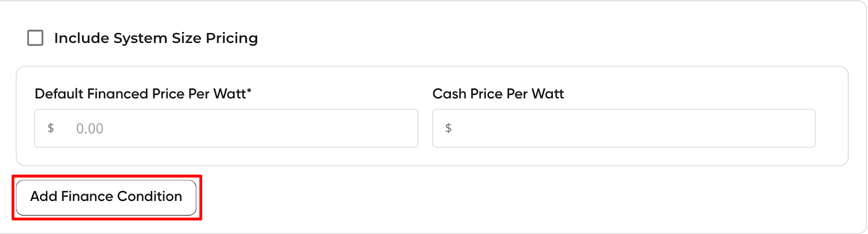This screenshot has width=868, height=234.
Task: Click the word Cash in Cash Price label
Action: [x=449, y=94]
